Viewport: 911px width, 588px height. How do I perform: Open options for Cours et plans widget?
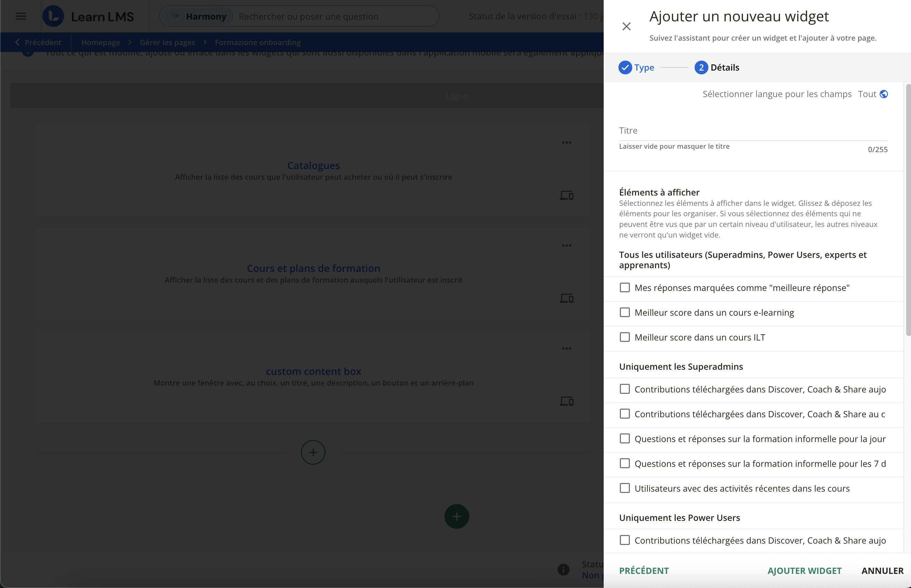click(566, 245)
